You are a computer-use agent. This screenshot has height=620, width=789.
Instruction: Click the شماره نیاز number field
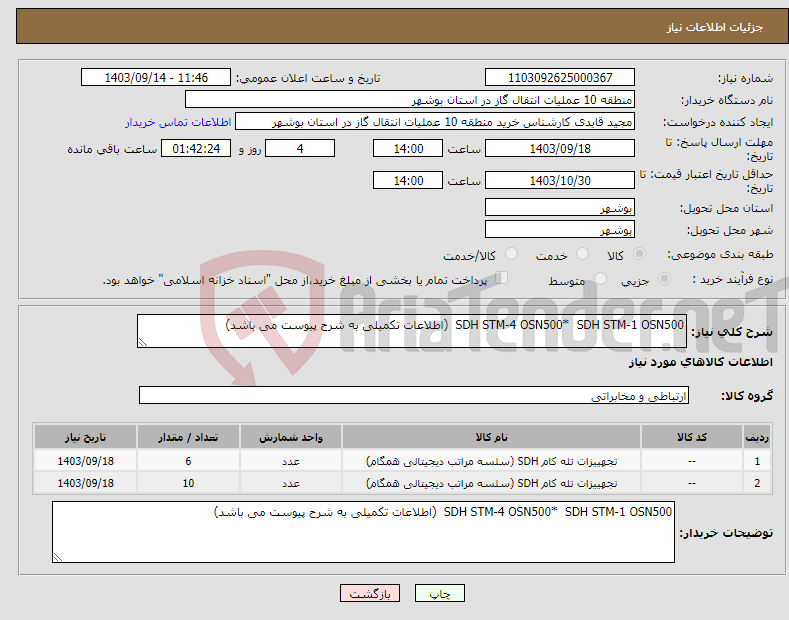click(560, 78)
